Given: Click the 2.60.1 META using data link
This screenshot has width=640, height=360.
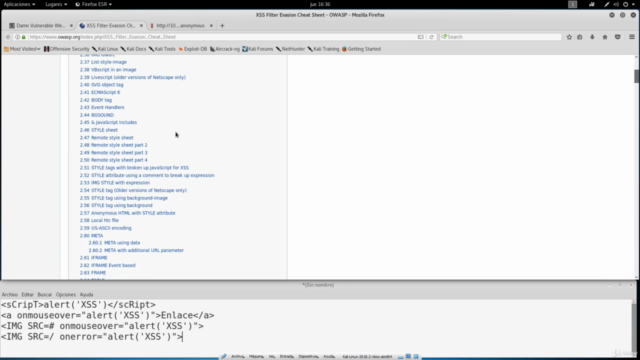Looking at the screenshot, I should [x=114, y=242].
